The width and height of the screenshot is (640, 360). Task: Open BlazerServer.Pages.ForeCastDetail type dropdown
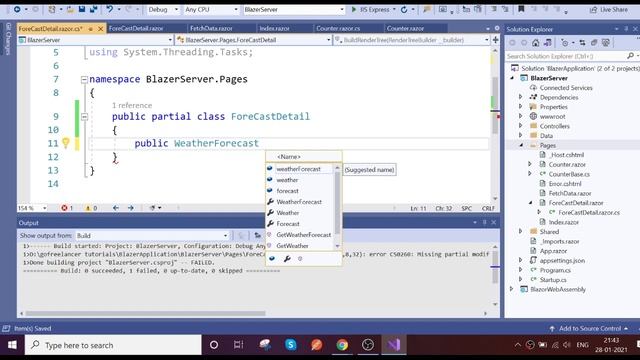pyautogui.click(x=253, y=40)
